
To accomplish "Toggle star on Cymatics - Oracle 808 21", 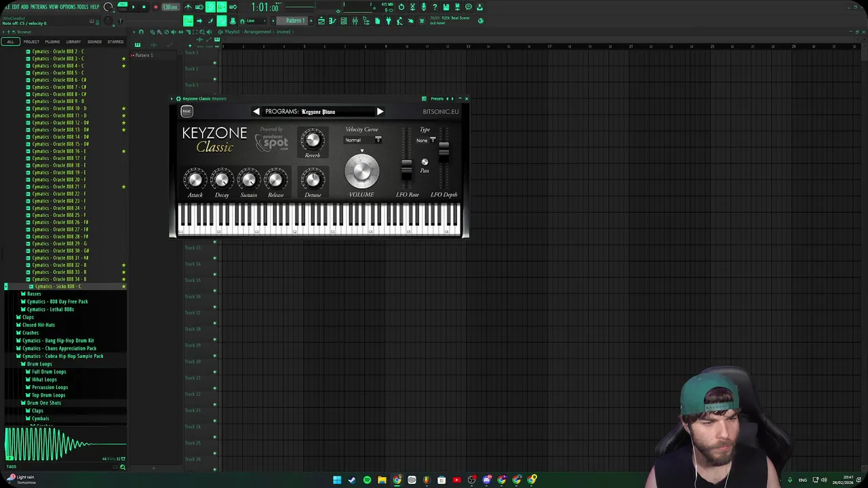I will (123, 186).
